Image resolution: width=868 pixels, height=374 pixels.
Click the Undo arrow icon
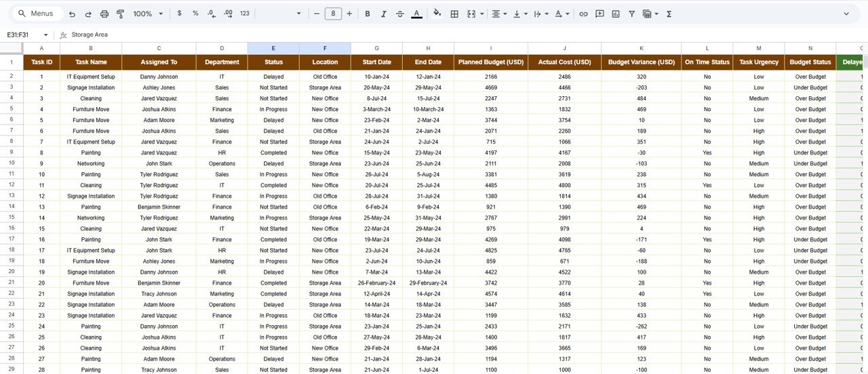point(72,14)
